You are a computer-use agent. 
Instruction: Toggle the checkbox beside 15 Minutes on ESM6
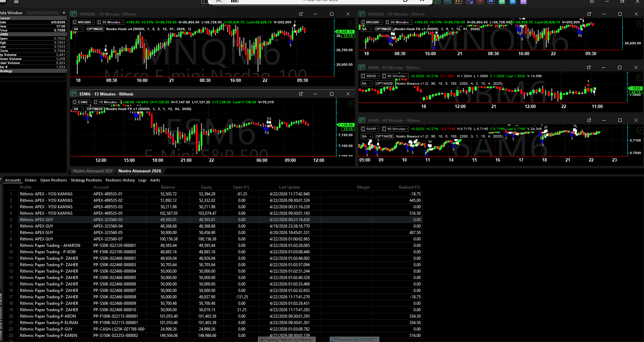click(96, 102)
